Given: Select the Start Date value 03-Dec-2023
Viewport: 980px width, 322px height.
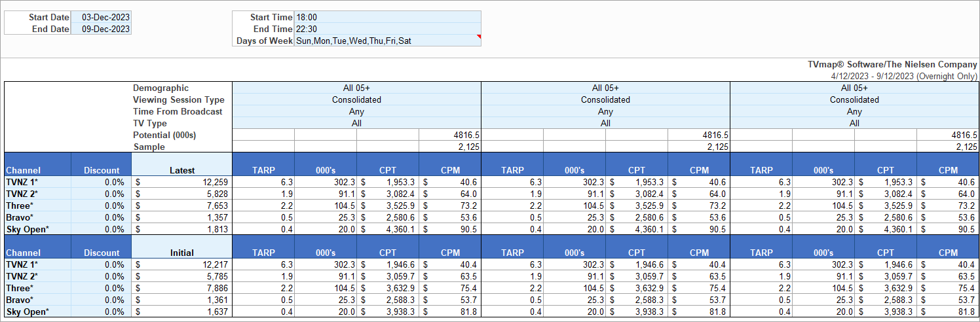Looking at the screenshot, I should [x=102, y=17].
